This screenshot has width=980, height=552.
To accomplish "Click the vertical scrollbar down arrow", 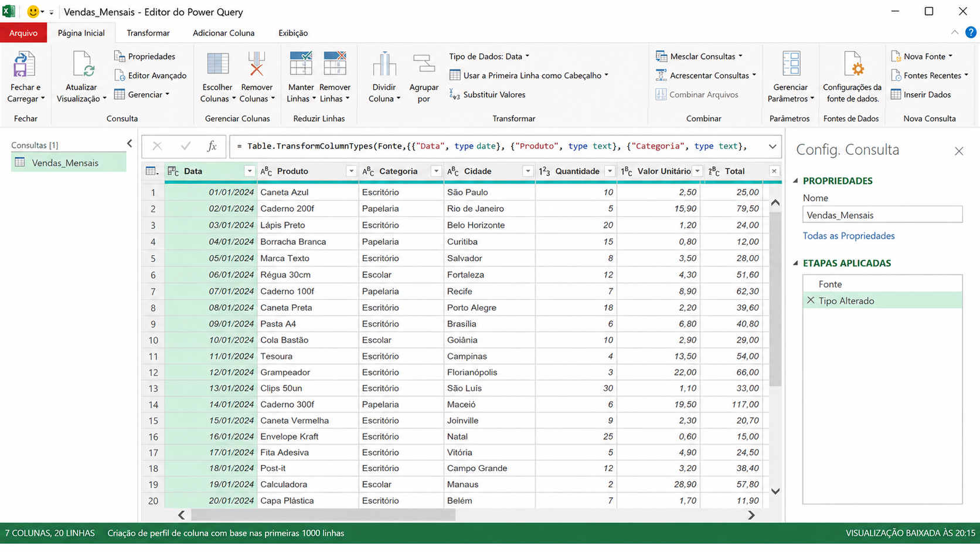I will tap(775, 492).
